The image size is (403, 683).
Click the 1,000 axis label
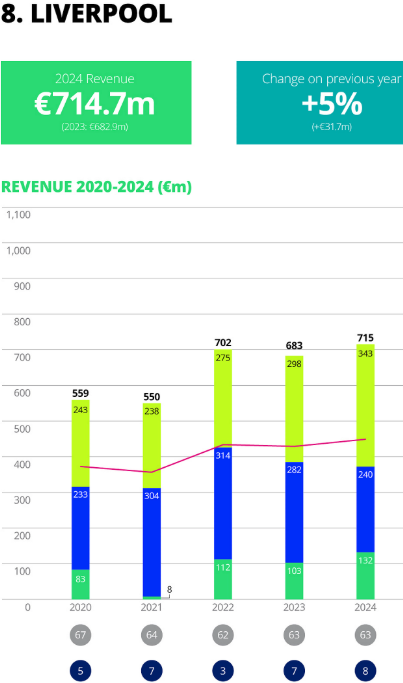tap(18, 250)
